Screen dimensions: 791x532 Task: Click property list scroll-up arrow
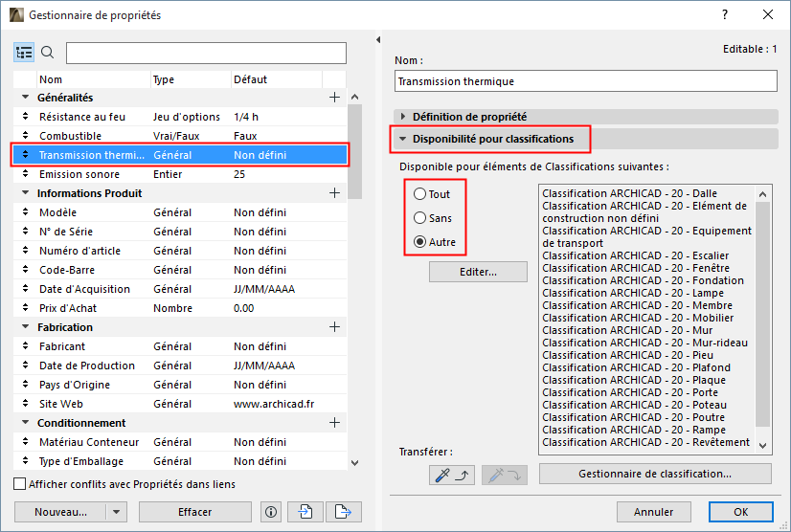pyautogui.click(x=354, y=97)
